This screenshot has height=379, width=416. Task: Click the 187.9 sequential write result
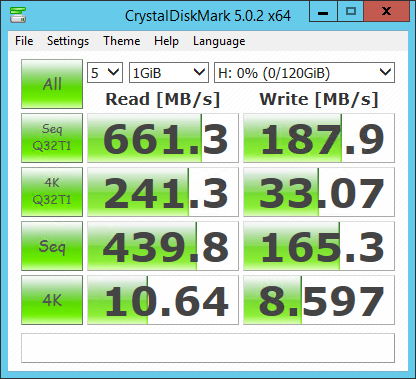(x=319, y=138)
